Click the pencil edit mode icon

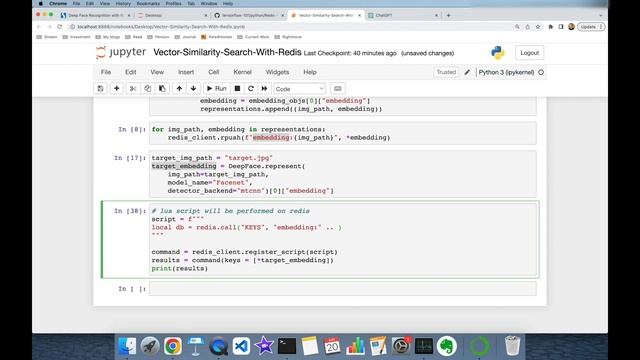click(x=467, y=72)
